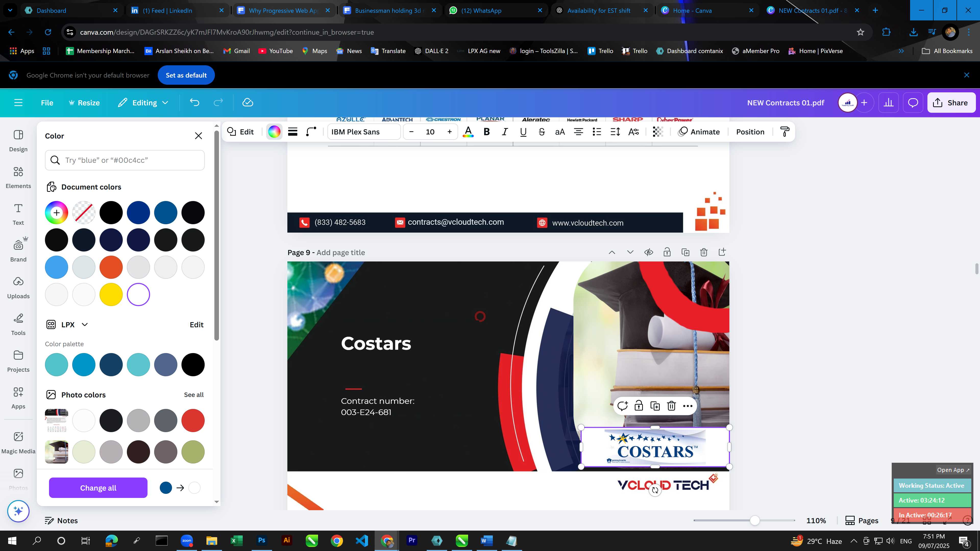Lock Page 9
The height and width of the screenshot is (551, 980).
(667, 252)
